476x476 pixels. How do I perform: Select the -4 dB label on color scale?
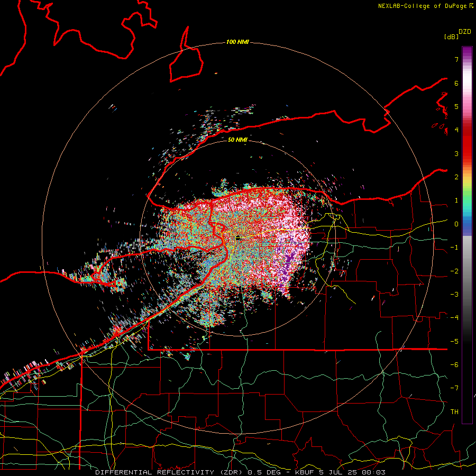(x=454, y=318)
